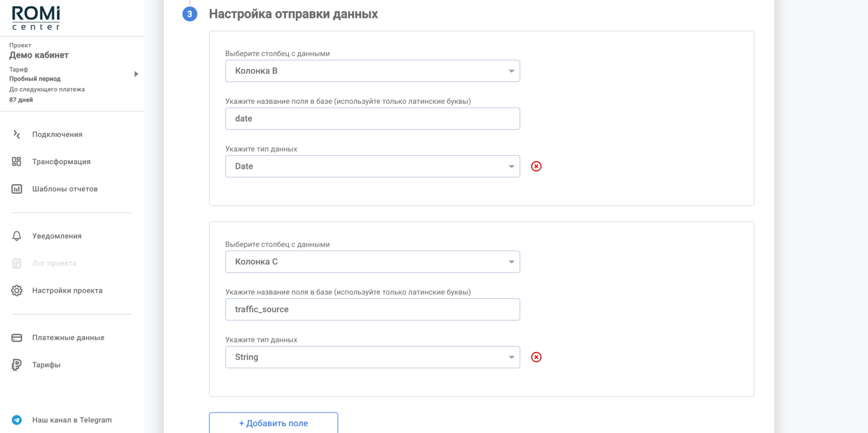868x433 pixels.
Task: Open Трансформация menu item
Action: (61, 162)
